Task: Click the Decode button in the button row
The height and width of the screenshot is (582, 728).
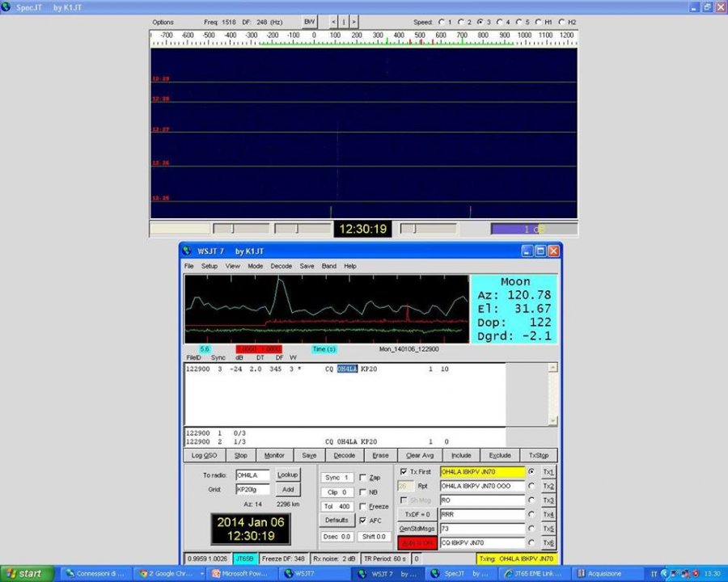Action: pyautogui.click(x=345, y=455)
